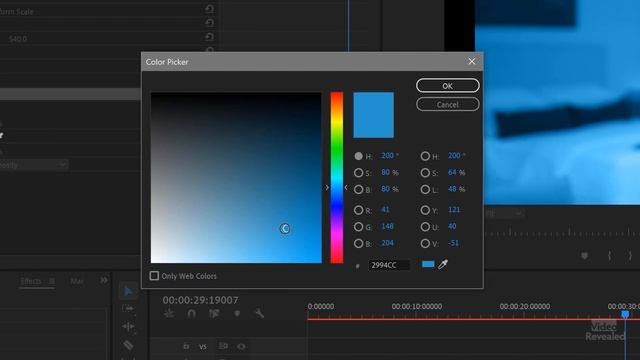640x360 pixels.
Task: Reset the 540.0 position parameter
Action: point(209,37)
